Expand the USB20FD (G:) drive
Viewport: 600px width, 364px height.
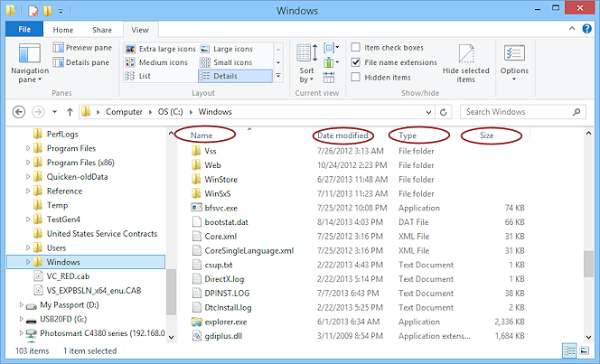tap(22, 319)
